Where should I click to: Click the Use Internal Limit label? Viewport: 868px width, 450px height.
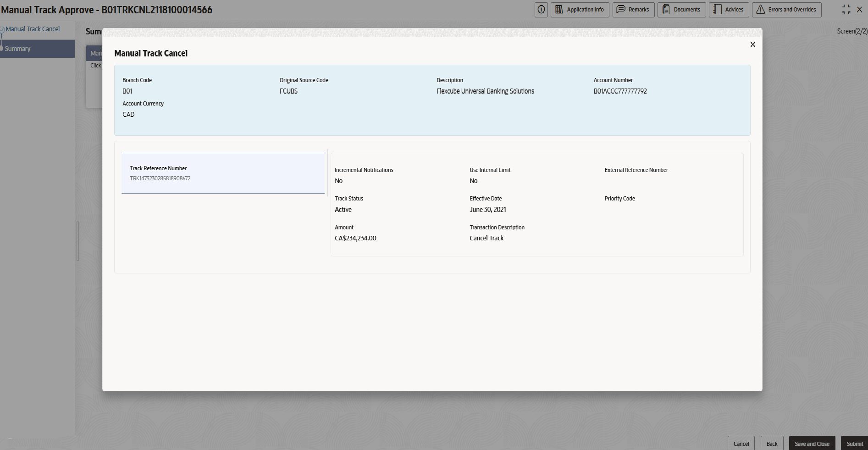(x=490, y=170)
